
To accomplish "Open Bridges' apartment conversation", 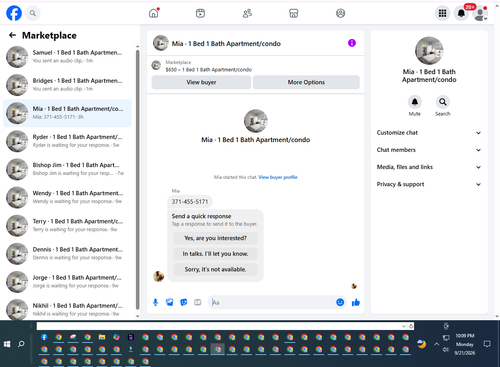I will pos(67,85).
